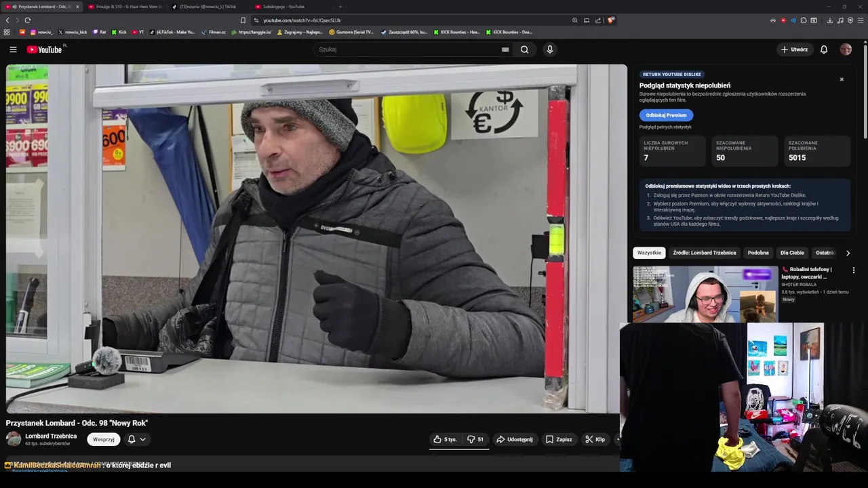
Task: Open the media control music note icon
Action: pos(840,20)
